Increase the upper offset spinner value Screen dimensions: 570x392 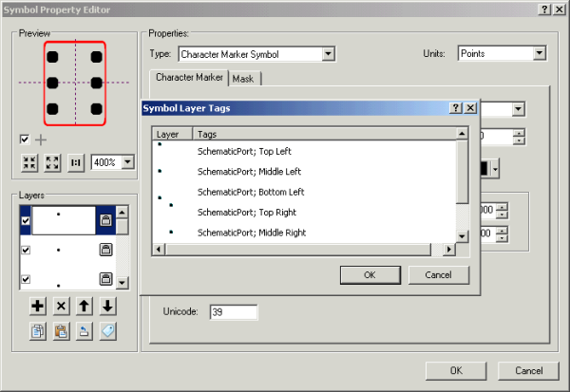coord(503,207)
